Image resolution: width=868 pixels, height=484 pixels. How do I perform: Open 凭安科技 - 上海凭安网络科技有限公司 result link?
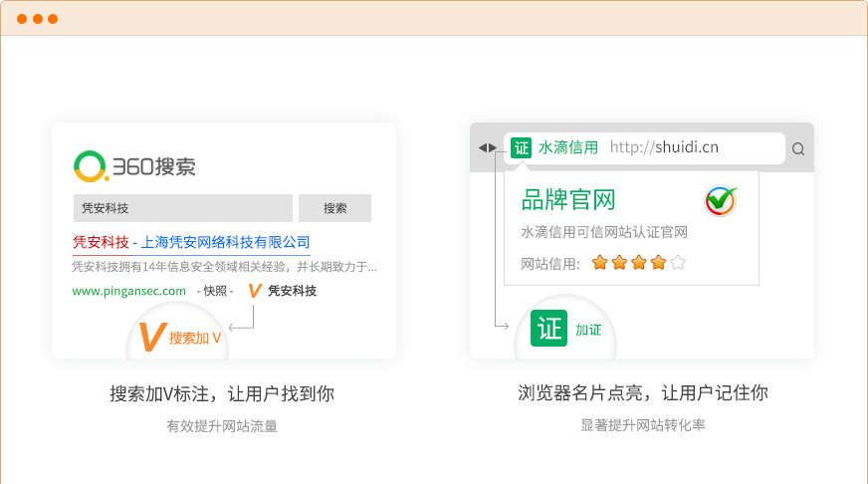click(191, 242)
